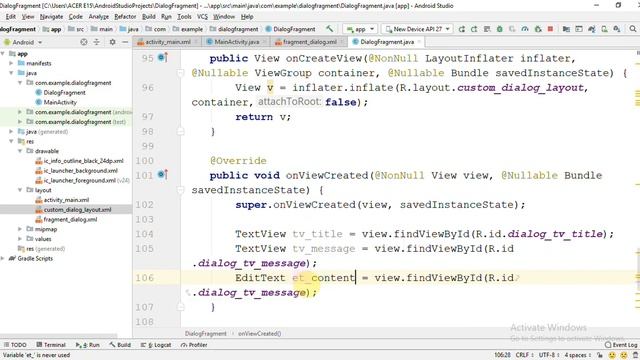Collapse the res folder arrow

tap(11, 141)
